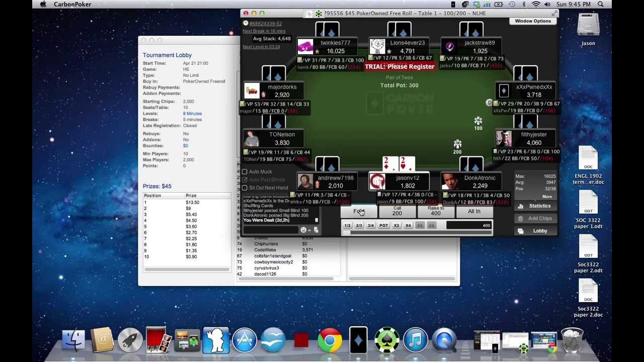This screenshot has height=362, width=644.
Task: Click More in the stats box
Action: tap(547, 197)
